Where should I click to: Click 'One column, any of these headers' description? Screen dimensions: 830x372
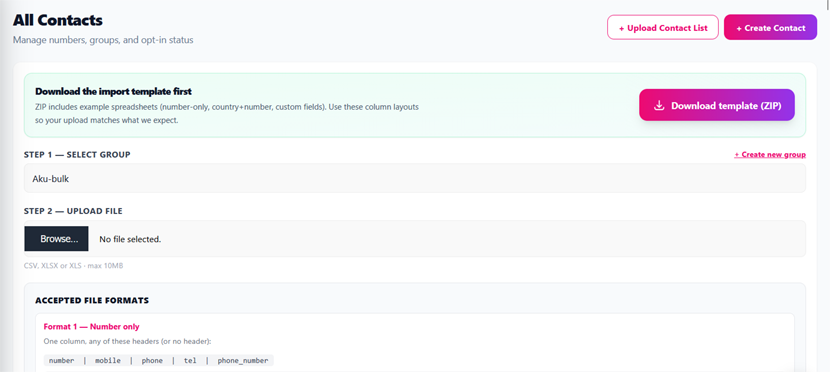128,341
